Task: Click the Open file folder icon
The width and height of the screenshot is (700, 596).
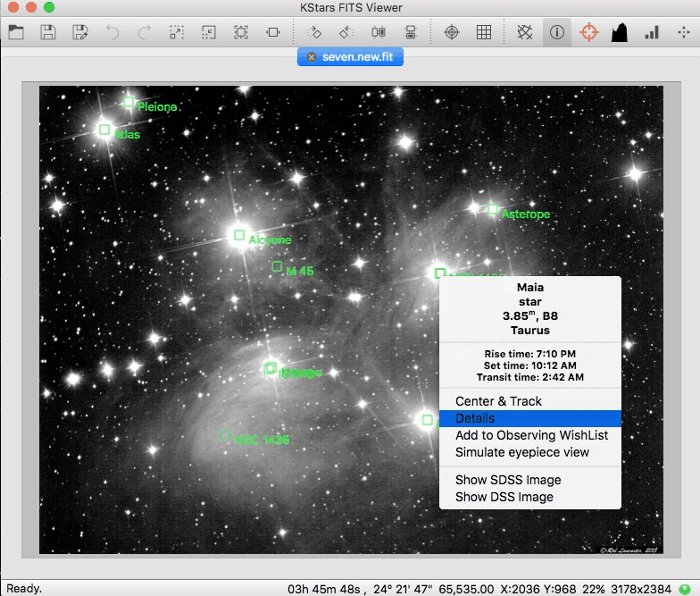Action: tap(16, 33)
